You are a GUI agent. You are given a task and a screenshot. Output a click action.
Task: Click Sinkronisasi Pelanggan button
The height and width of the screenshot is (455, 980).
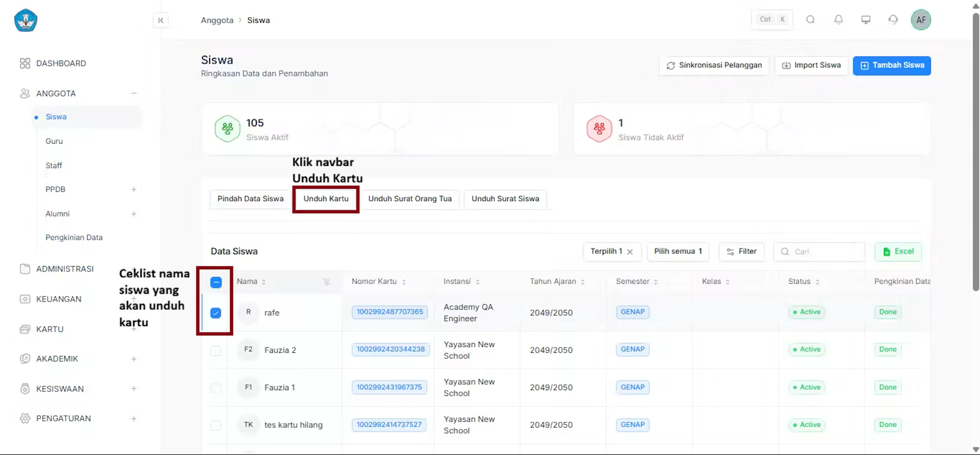[714, 65]
